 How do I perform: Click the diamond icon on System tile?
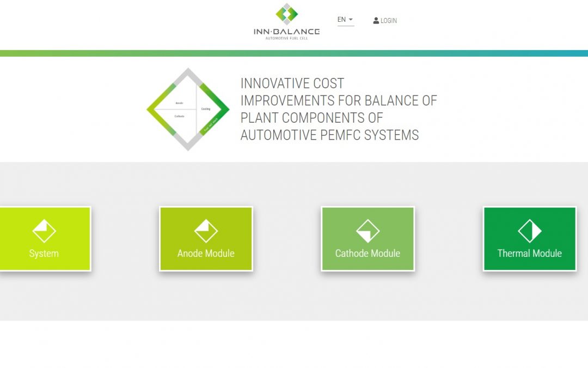coord(44,231)
